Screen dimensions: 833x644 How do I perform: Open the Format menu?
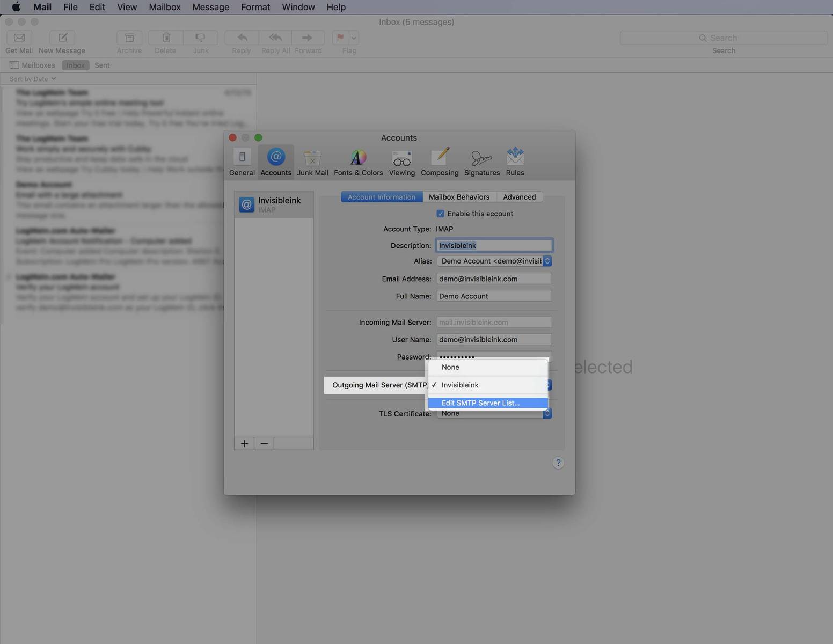click(x=255, y=7)
